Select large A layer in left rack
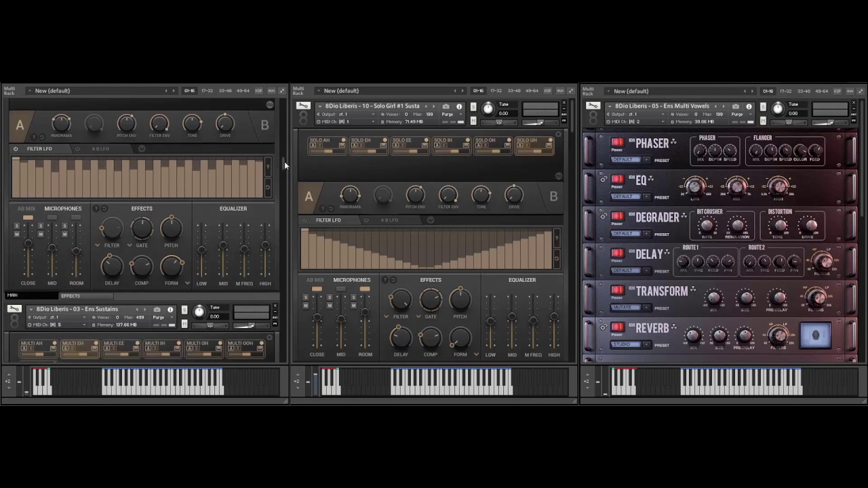 click(x=20, y=125)
